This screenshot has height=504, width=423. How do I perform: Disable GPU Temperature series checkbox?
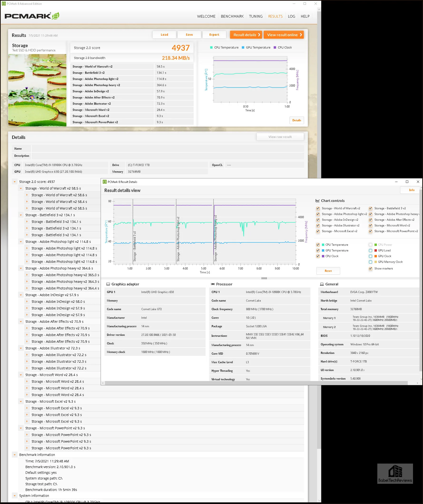point(318,250)
